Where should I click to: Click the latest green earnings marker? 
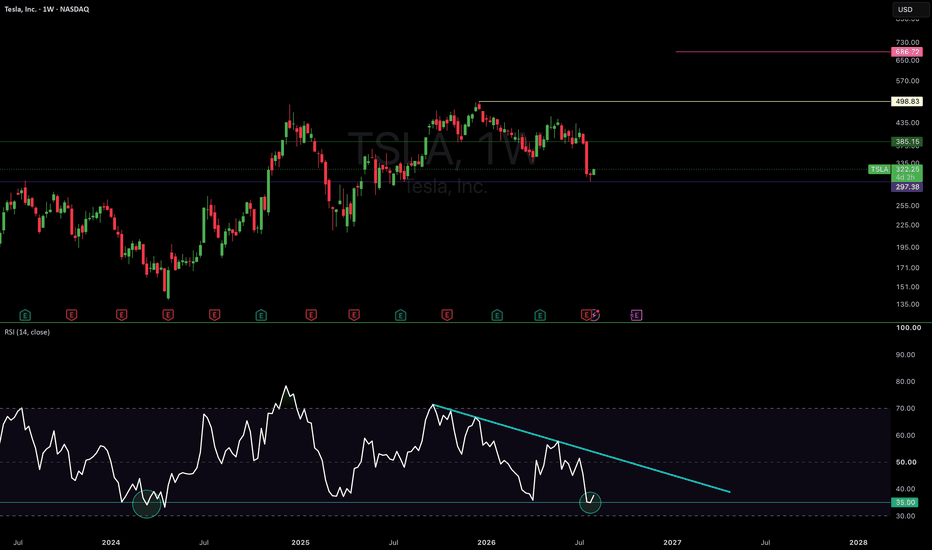coord(540,315)
